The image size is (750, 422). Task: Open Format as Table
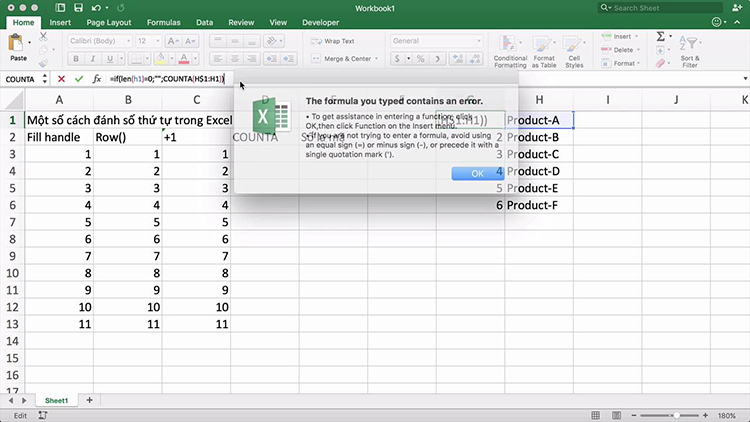(543, 51)
